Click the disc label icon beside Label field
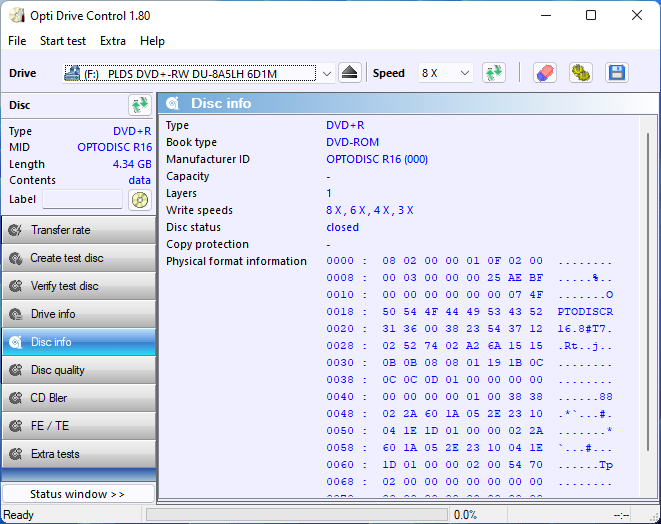The width and height of the screenshot is (661, 524). pyautogui.click(x=140, y=199)
